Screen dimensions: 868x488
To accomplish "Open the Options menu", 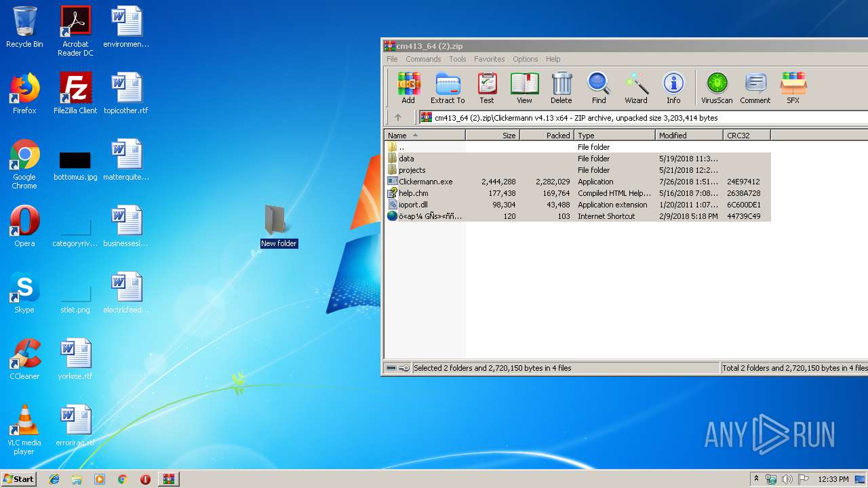I will [525, 59].
